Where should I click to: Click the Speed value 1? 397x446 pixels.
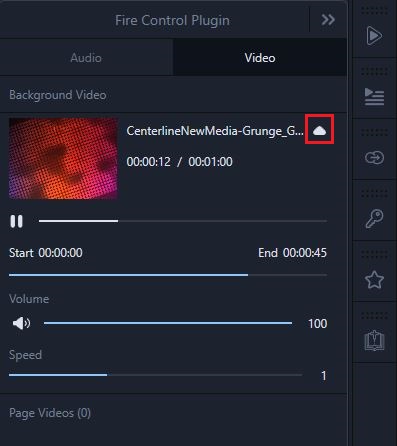[x=323, y=376]
